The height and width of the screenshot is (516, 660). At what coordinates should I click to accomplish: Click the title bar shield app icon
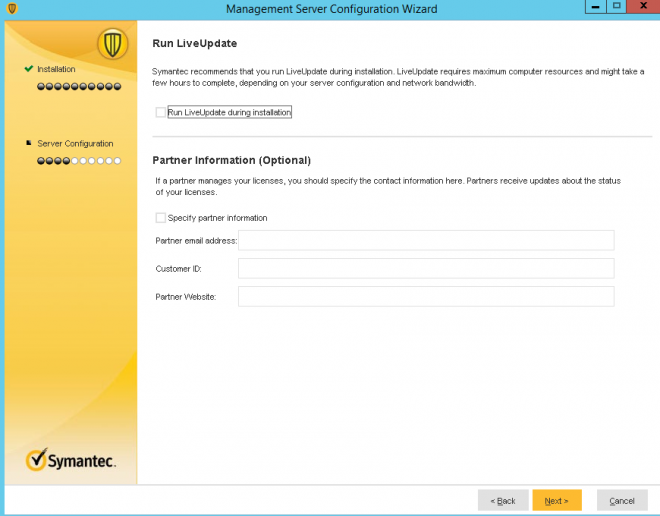click(x=12, y=8)
